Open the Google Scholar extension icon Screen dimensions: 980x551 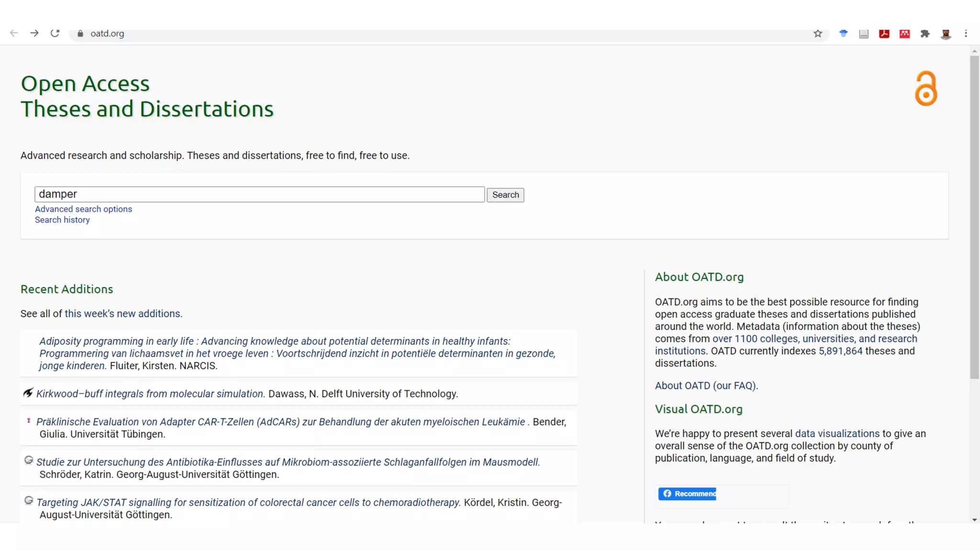pyautogui.click(x=843, y=33)
